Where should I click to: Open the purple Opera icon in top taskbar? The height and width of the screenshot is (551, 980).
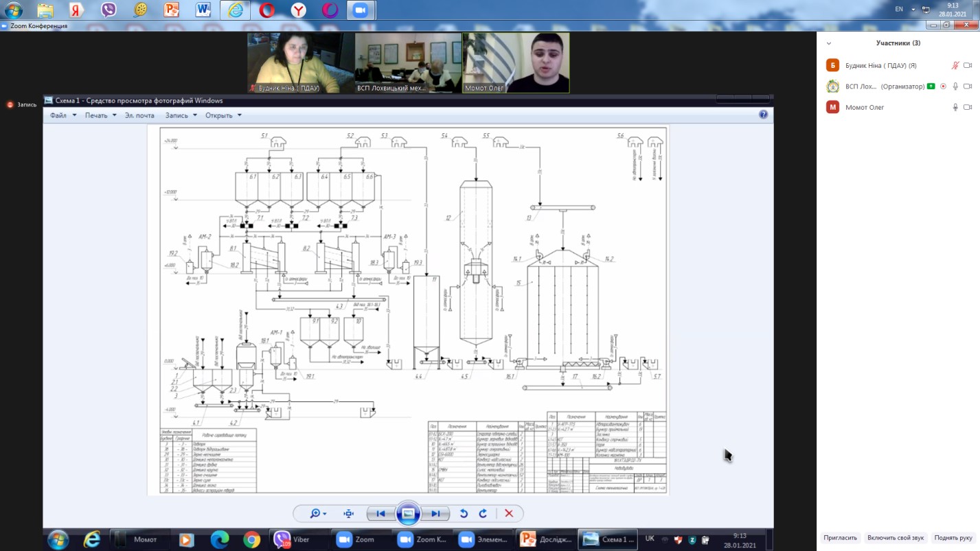tap(330, 10)
